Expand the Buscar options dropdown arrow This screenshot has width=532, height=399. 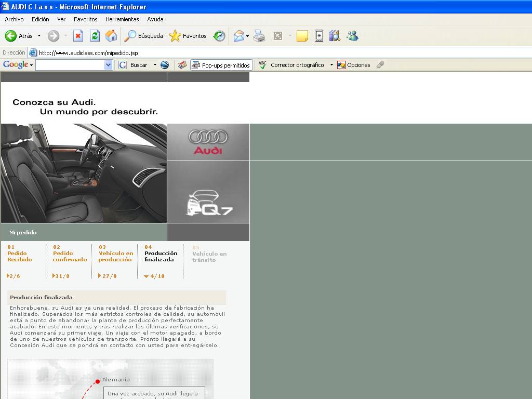(x=155, y=65)
